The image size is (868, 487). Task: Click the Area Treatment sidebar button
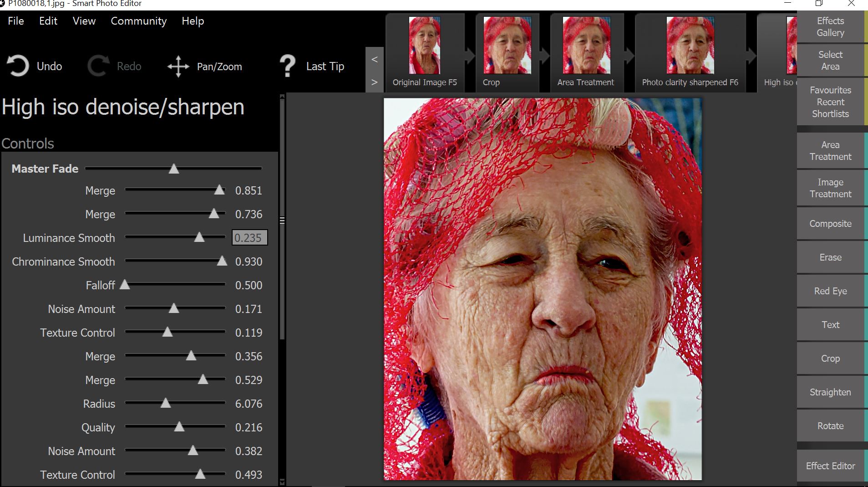pos(831,151)
